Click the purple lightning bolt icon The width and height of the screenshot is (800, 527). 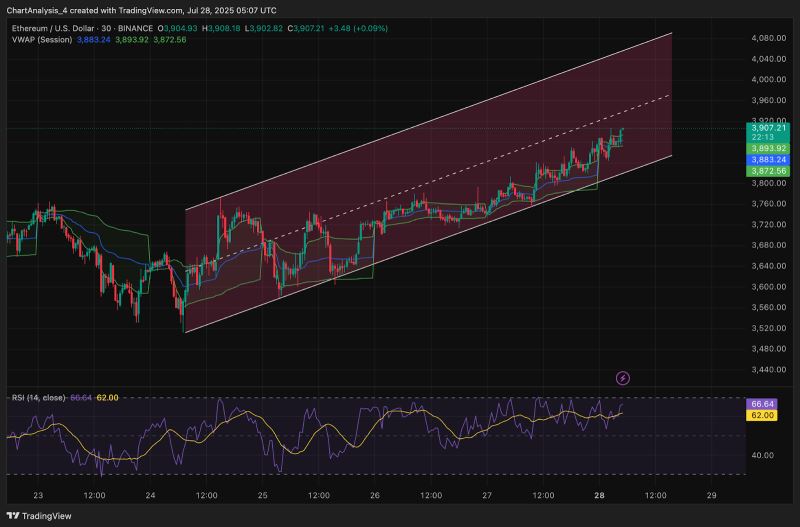(x=623, y=378)
